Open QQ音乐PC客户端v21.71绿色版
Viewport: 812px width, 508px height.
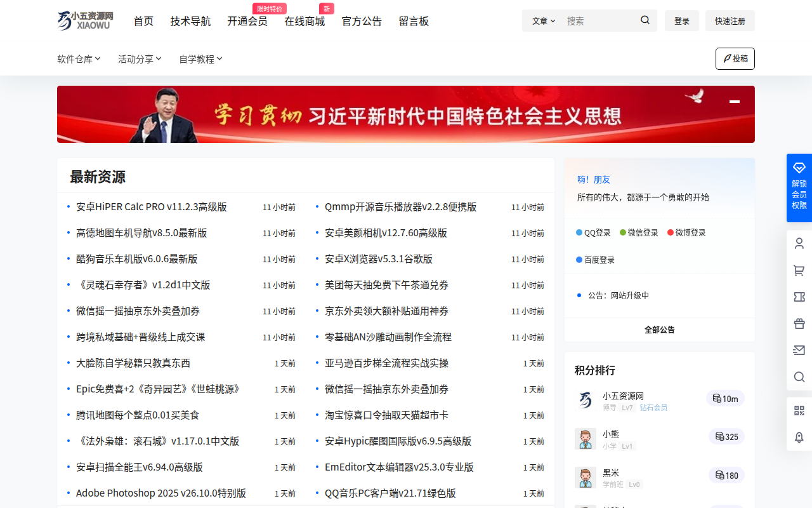coord(390,493)
